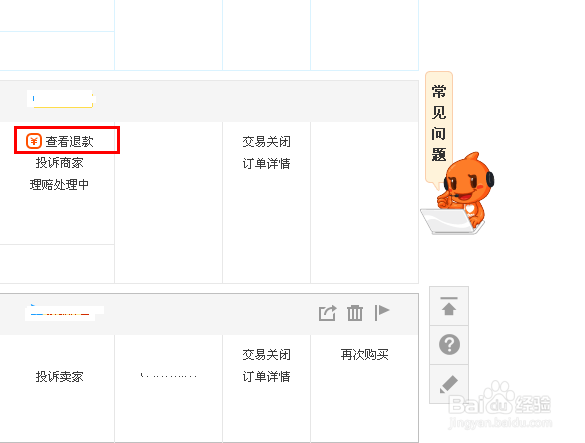Open 订单详情 under first 交易关闭

tap(266, 163)
